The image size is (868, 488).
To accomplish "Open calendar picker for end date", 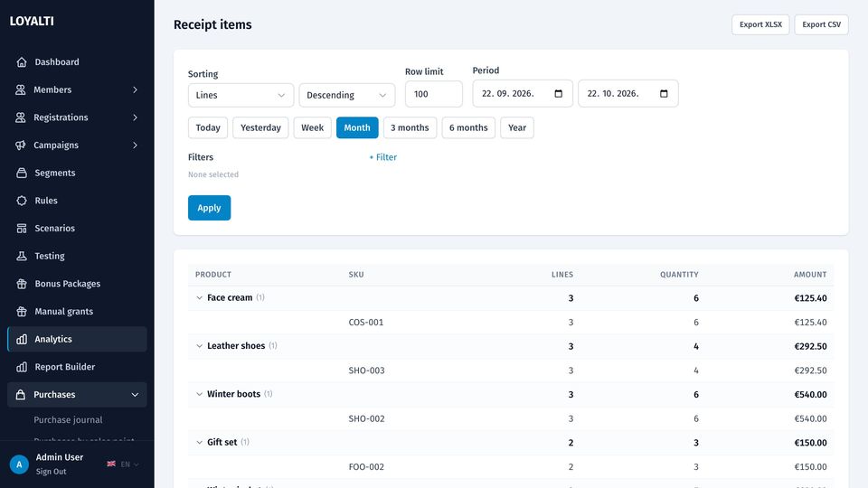I will (x=664, y=93).
